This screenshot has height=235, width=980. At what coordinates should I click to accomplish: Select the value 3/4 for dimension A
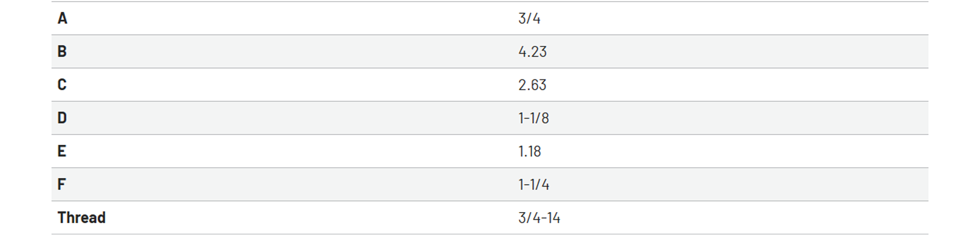click(x=529, y=18)
